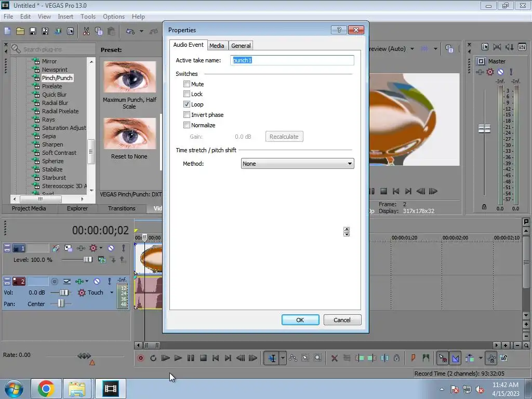
Task: Enable the Invert phase checkbox
Action: pos(187,115)
